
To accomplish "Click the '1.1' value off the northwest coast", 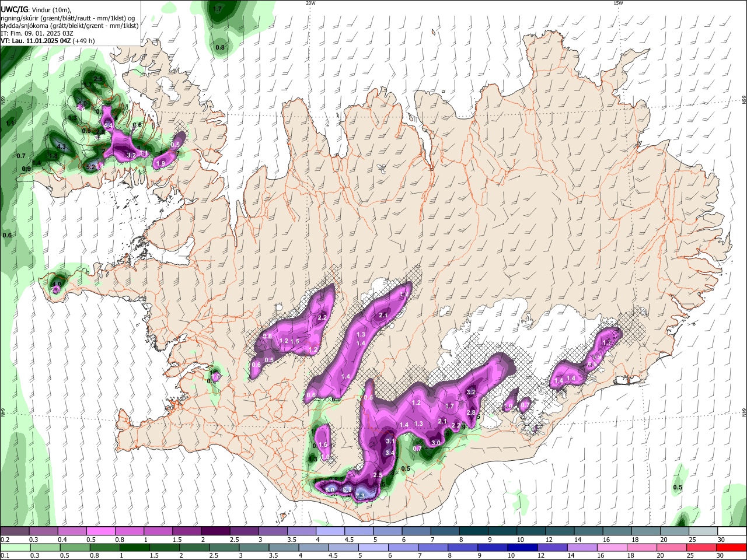I will tap(10, 124).
